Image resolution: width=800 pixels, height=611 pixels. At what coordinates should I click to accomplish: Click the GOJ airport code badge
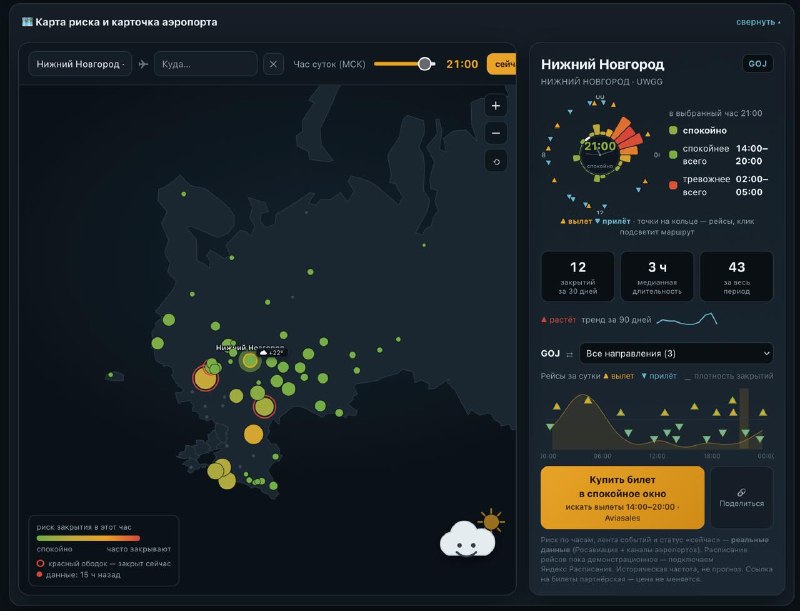758,64
